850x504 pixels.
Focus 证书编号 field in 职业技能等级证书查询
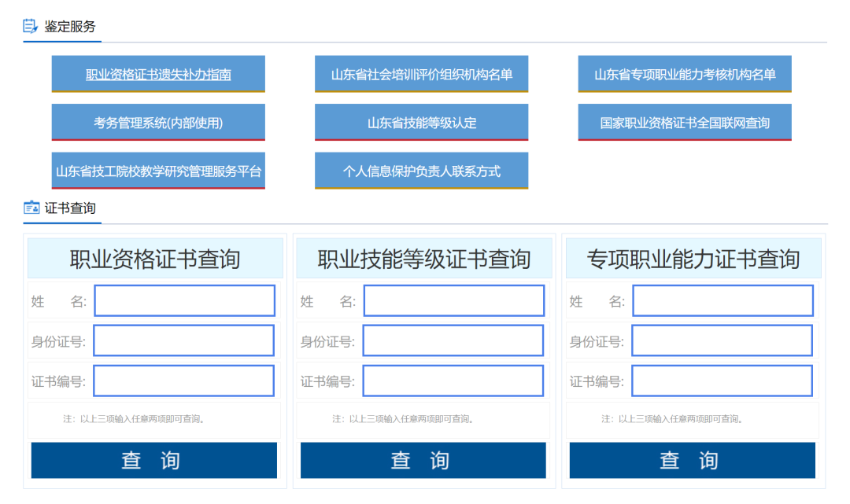pyautogui.click(x=453, y=381)
